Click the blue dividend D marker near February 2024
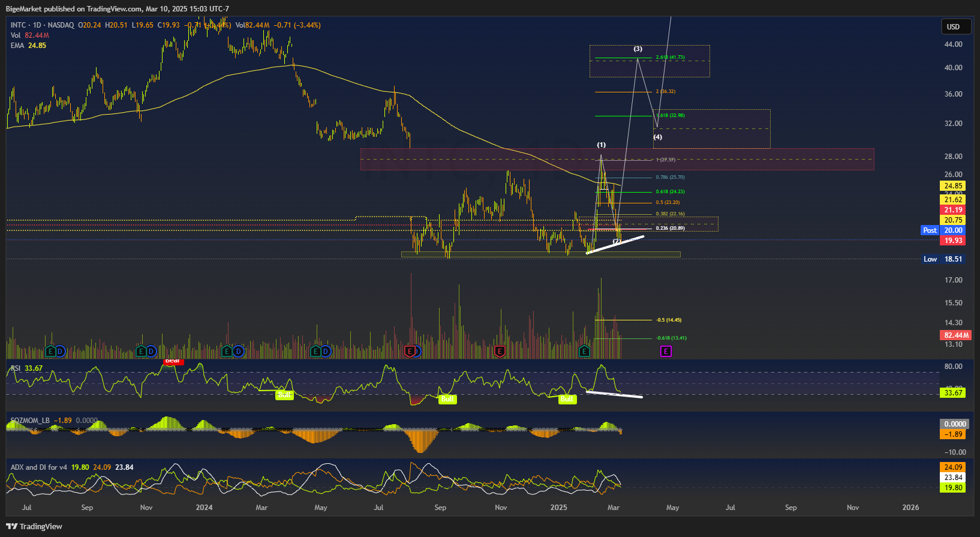This screenshot has width=980, height=537. pyautogui.click(x=238, y=351)
